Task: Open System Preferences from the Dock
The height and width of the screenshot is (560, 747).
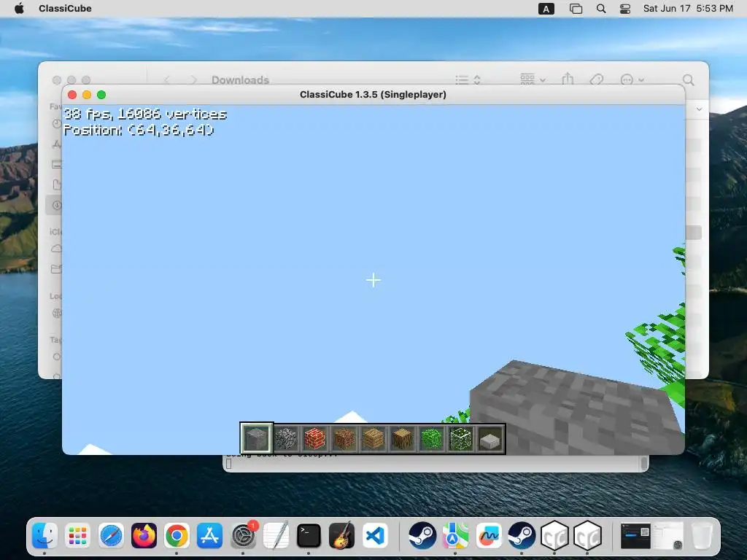Action: click(x=243, y=535)
